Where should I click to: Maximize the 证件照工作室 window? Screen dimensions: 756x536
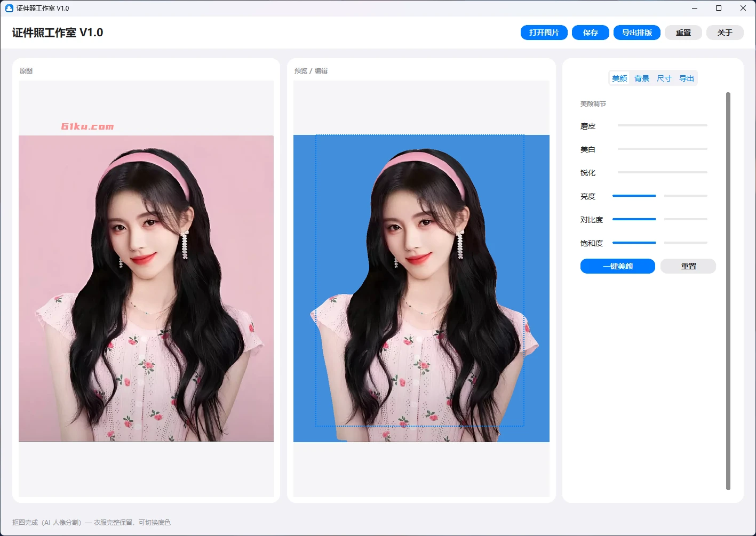719,8
